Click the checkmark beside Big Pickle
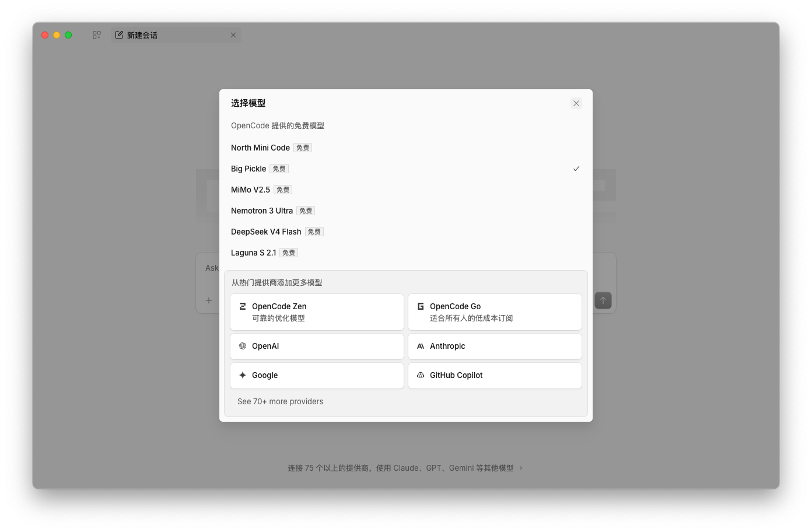Image resolution: width=812 pixels, height=532 pixels. [576, 169]
